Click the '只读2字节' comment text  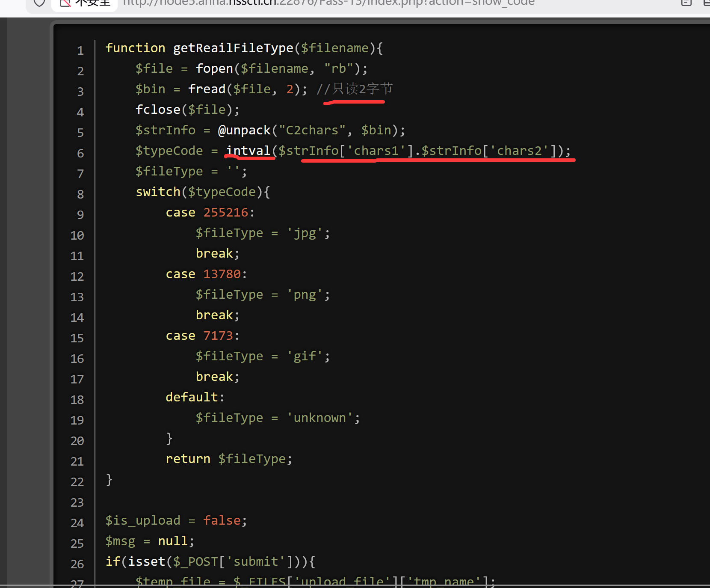362,89
